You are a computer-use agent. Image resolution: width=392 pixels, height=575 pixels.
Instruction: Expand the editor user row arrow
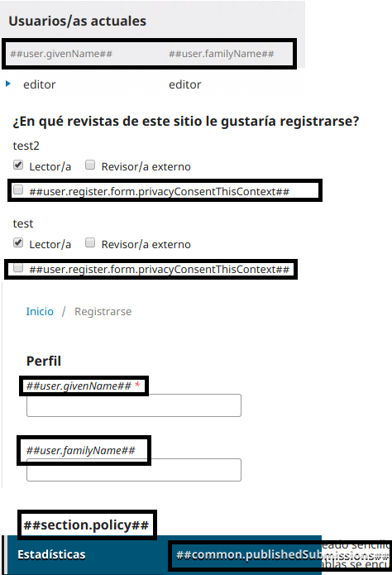click(x=8, y=84)
